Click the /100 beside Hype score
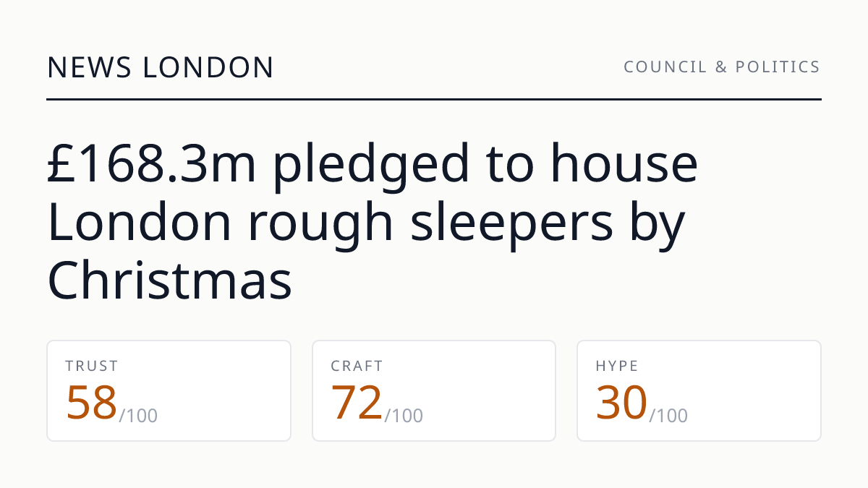The height and width of the screenshot is (488, 868). (x=668, y=416)
